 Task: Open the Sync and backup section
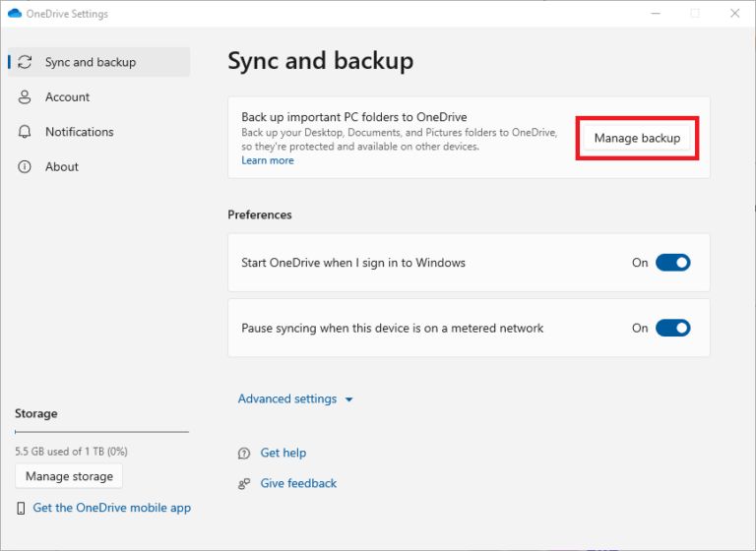99,62
